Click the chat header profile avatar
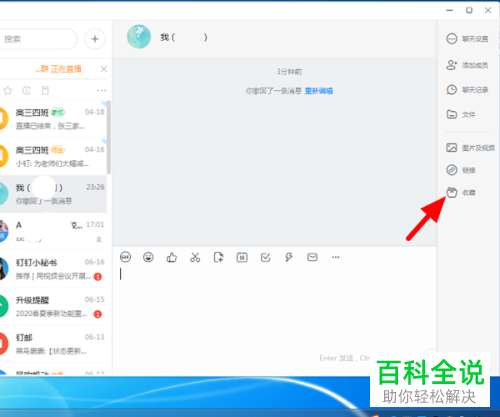Screen dimensions: 500x417 (139, 37)
